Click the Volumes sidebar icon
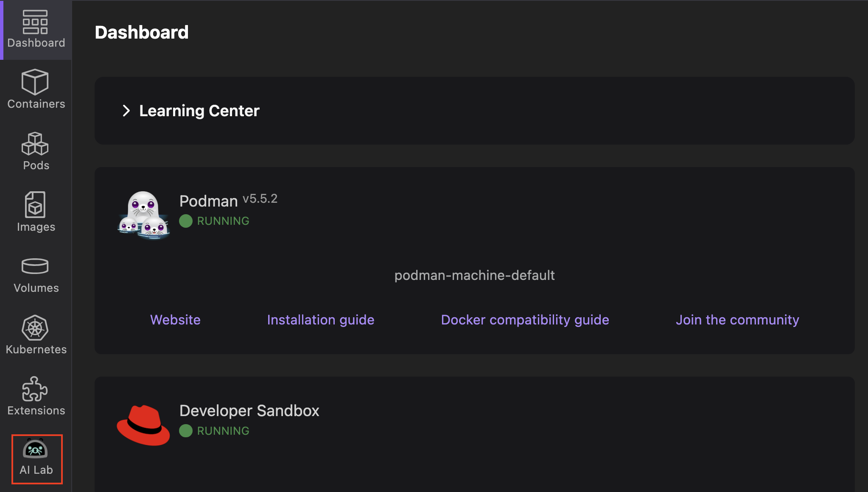Screen dimensions: 868x492 click(36, 271)
